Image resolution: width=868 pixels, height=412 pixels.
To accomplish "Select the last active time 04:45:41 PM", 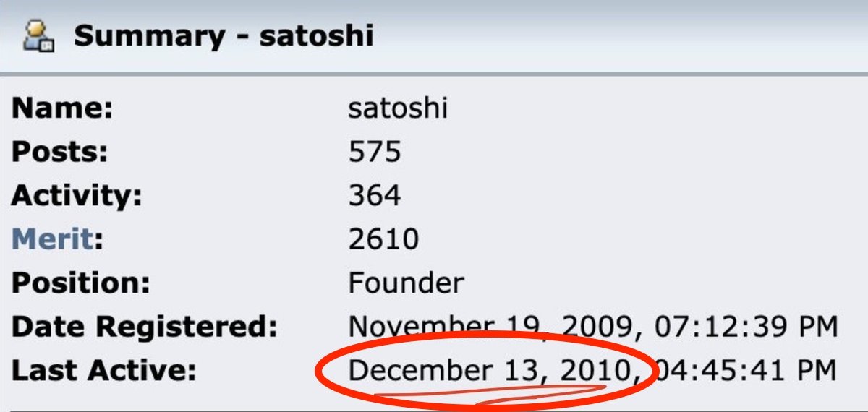I will (x=746, y=371).
